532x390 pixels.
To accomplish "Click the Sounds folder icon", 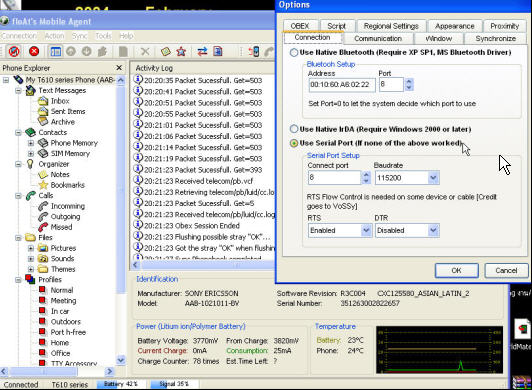I will point(43,259).
